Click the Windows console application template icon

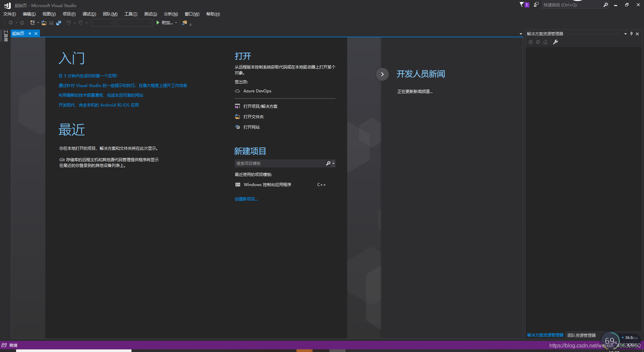click(x=238, y=185)
